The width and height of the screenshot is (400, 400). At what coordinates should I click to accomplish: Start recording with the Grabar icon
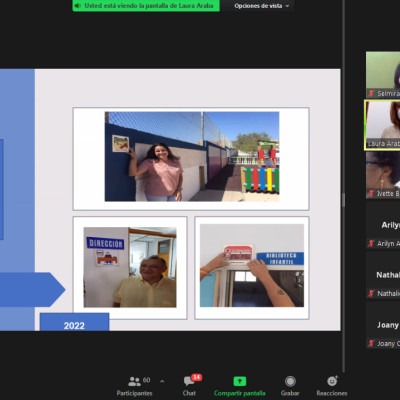coord(290,381)
